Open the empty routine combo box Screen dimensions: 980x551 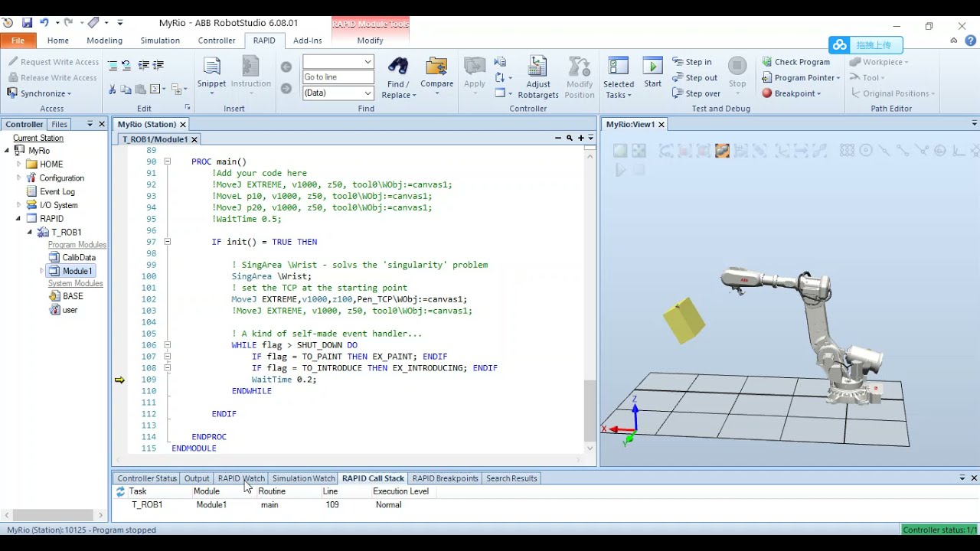tap(338, 62)
